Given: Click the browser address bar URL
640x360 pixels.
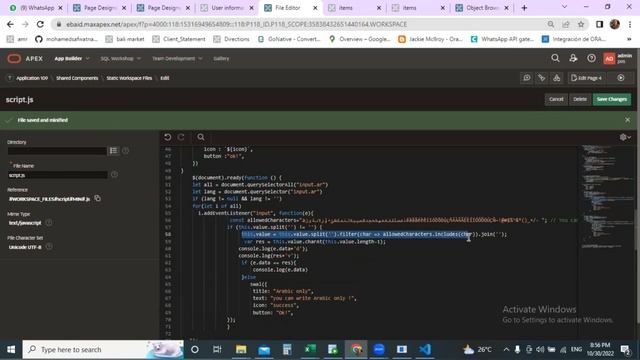Looking at the screenshot, I should [237, 24].
